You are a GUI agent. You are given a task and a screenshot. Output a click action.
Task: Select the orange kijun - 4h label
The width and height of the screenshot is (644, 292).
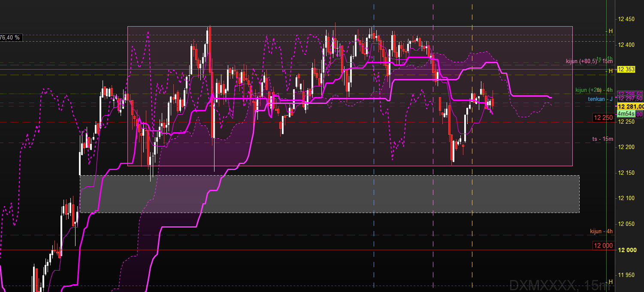[602, 231]
